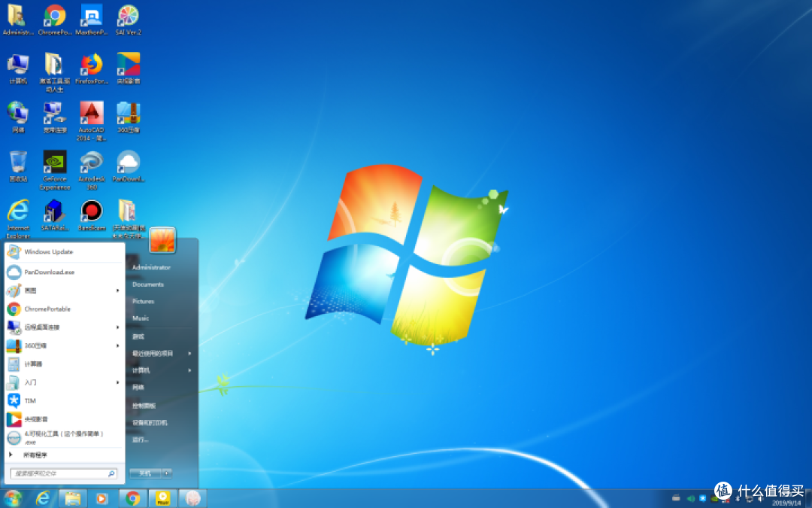Open Administrator link in Start menu right pane
This screenshot has height=508, width=812.
[x=151, y=267]
